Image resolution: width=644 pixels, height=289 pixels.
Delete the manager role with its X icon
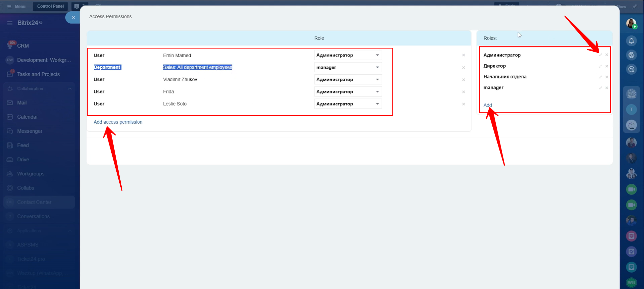pos(607,88)
